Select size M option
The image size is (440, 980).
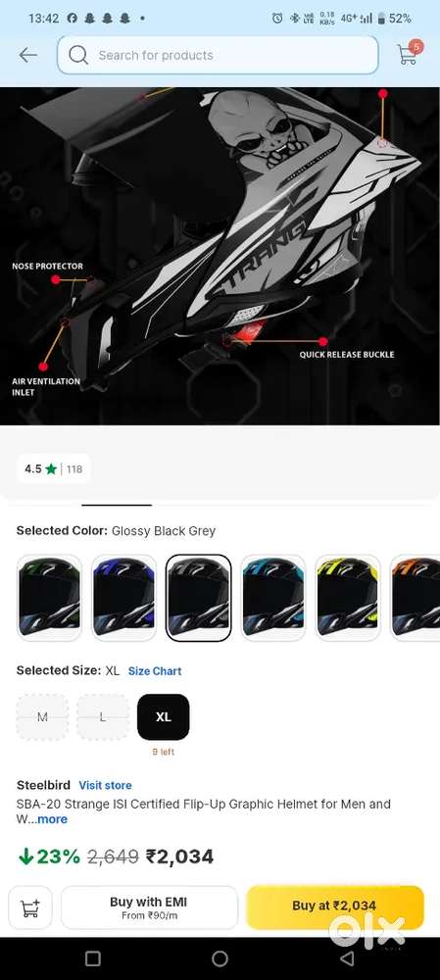click(42, 717)
